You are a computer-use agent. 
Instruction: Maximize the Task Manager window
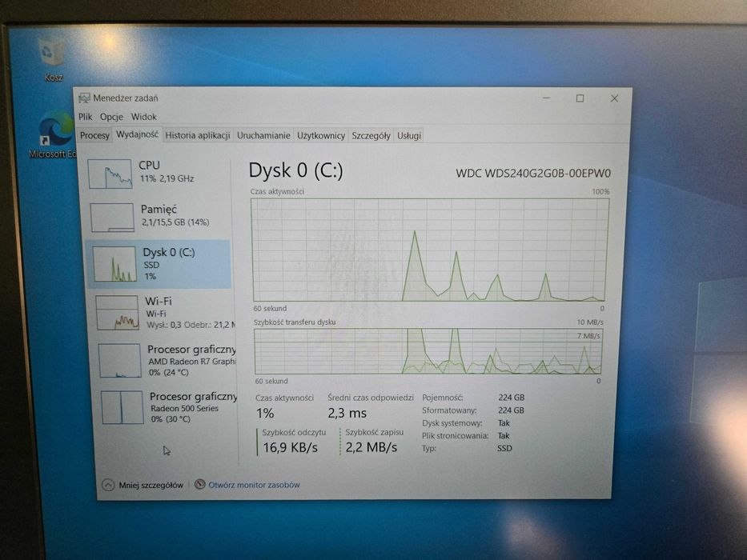click(580, 98)
